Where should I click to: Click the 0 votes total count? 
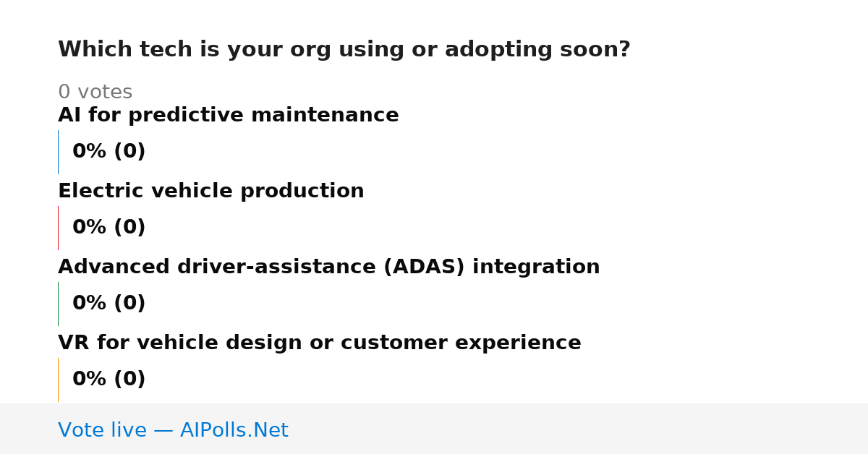[x=95, y=93]
